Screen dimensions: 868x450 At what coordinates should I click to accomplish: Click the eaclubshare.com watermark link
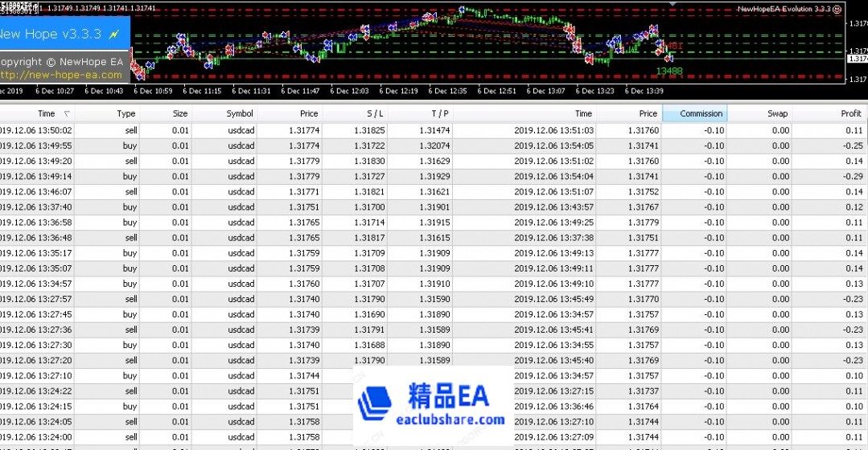[451, 419]
